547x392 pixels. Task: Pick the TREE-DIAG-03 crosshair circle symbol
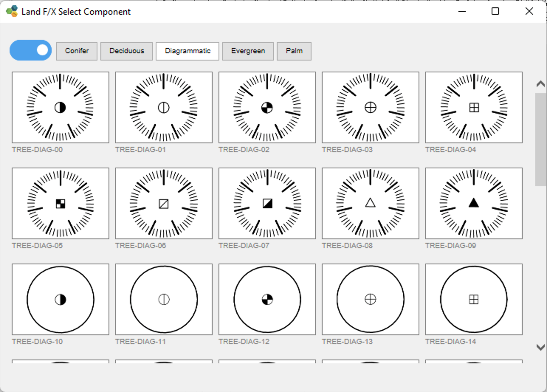click(x=371, y=107)
